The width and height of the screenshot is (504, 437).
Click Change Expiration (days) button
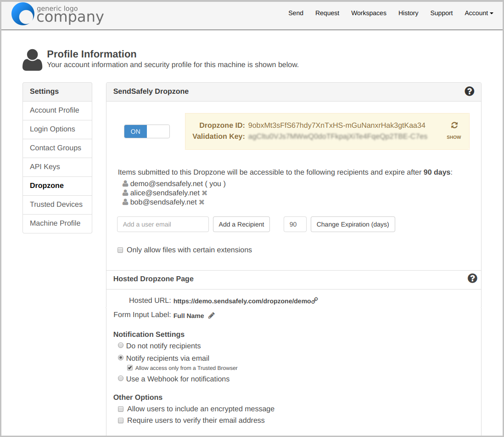353,224
